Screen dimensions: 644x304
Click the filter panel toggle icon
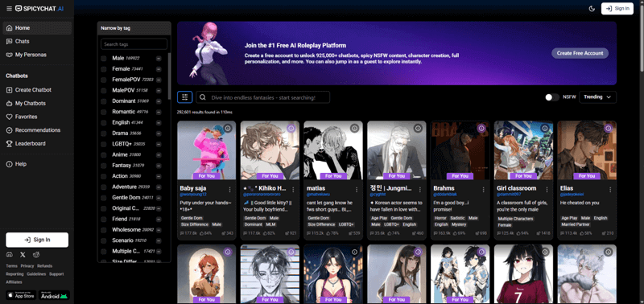[x=185, y=97]
